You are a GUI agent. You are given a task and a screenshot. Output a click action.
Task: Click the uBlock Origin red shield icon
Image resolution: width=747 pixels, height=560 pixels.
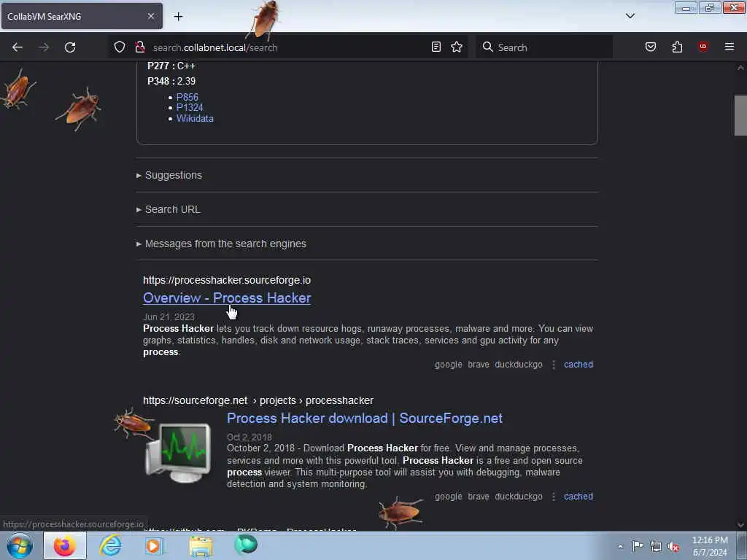pos(703,47)
